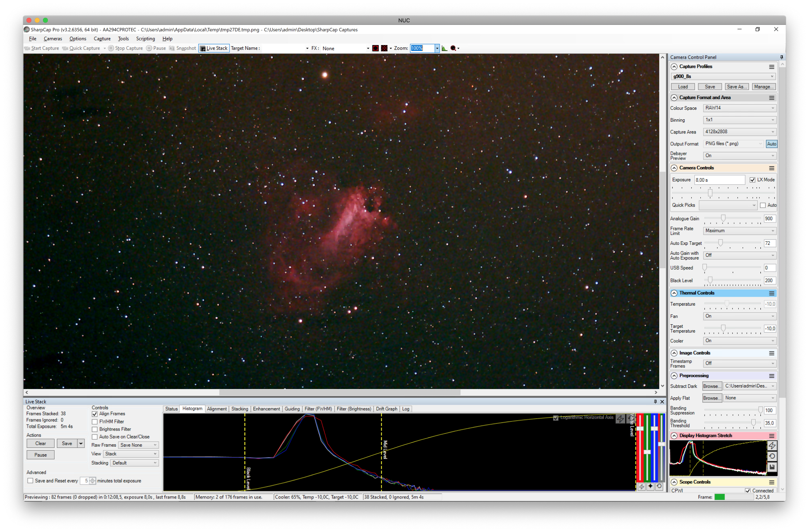The width and height of the screenshot is (809, 532).
Task: Click the Target Temperature slider handle
Action: (723, 328)
